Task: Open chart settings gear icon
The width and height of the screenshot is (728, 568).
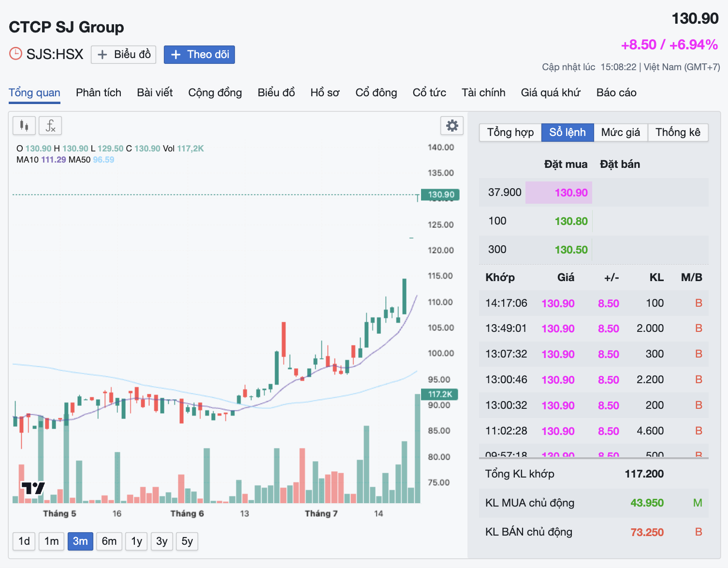Action: 452,126
